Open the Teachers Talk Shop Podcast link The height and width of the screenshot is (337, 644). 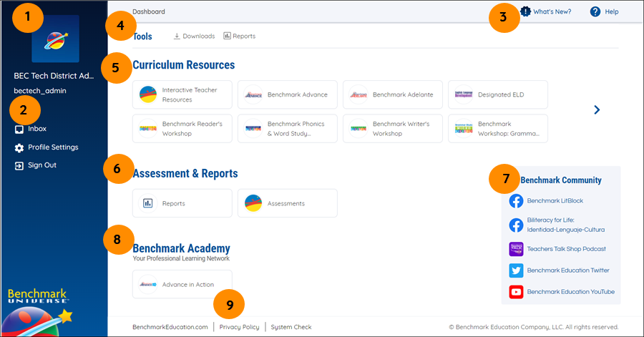[x=567, y=249]
